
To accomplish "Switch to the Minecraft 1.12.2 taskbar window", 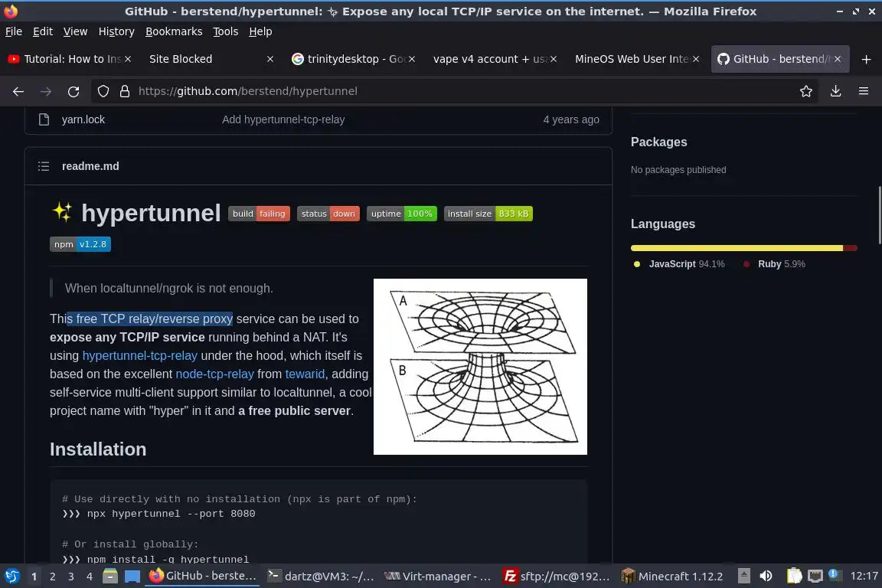I will click(672, 577).
